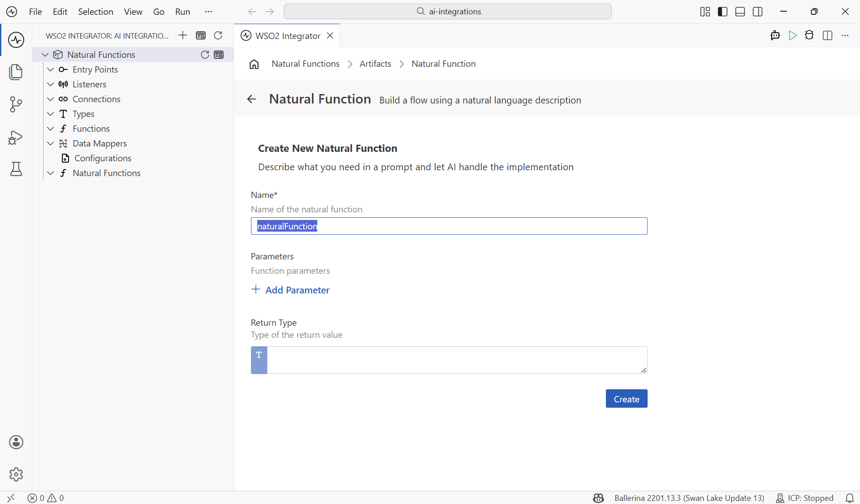This screenshot has height=504, width=860.
Task: Click the Create button
Action: pyautogui.click(x=627, y=399)
